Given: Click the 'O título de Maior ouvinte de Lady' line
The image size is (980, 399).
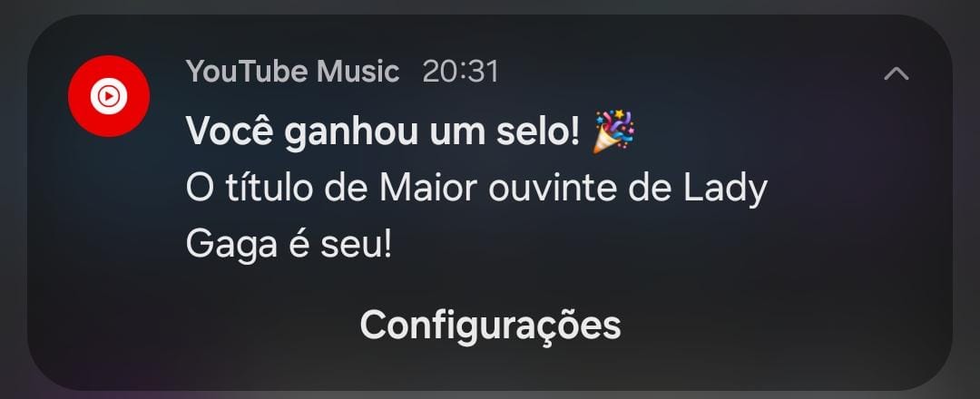Looking at the screenshot, I should coord(476,189).
